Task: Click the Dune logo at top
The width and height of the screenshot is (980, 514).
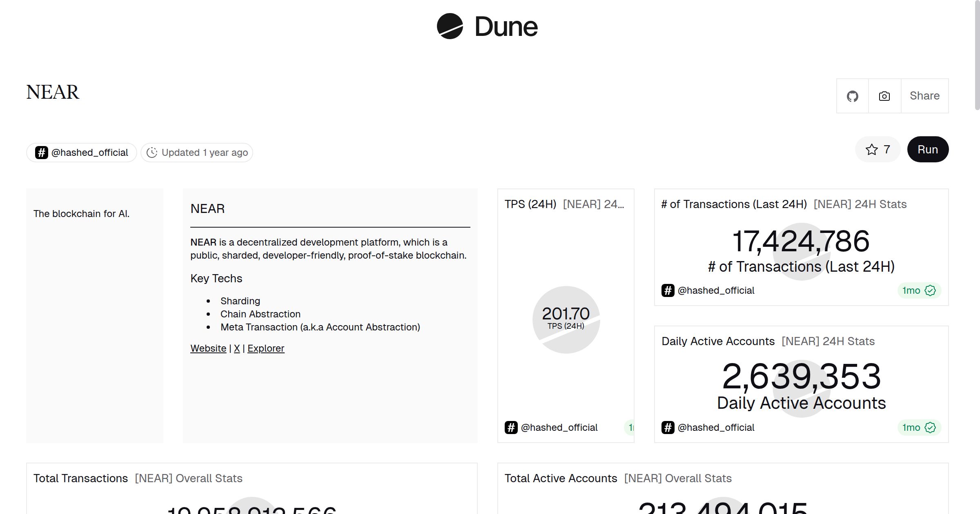Action: click(x=487, y=27)
